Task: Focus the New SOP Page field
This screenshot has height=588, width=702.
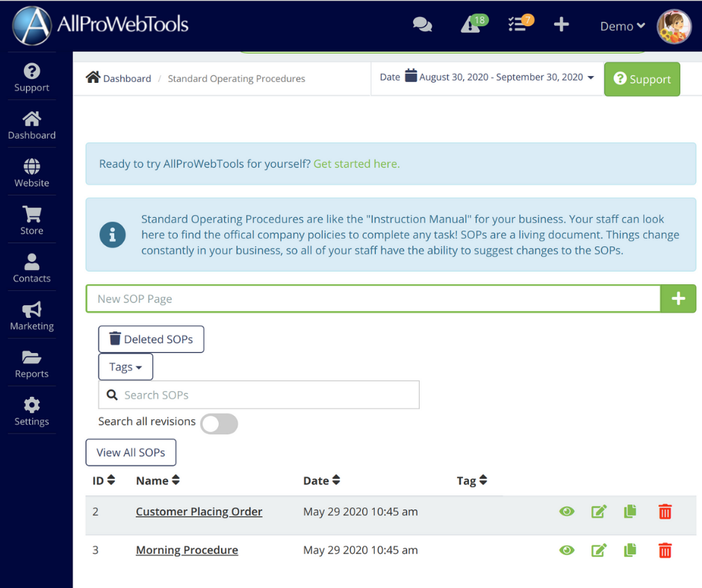Action: (x=373, y=298)
